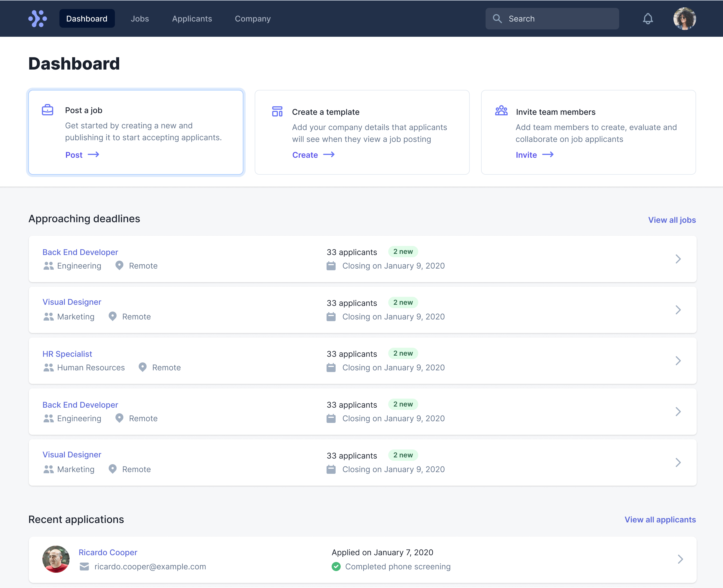Click the envelope icon beside Ricardo's email
723x588 pixels.
pos(84,566)
